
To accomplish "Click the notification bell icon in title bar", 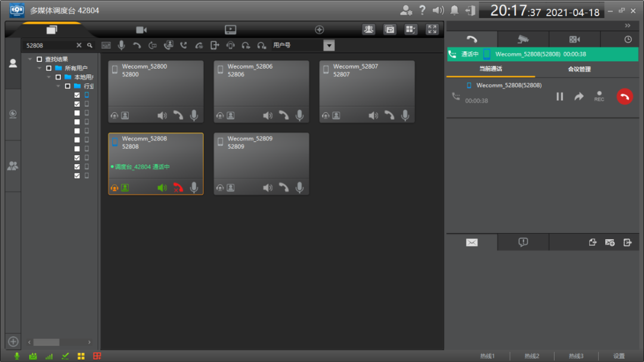I will 454,10.
